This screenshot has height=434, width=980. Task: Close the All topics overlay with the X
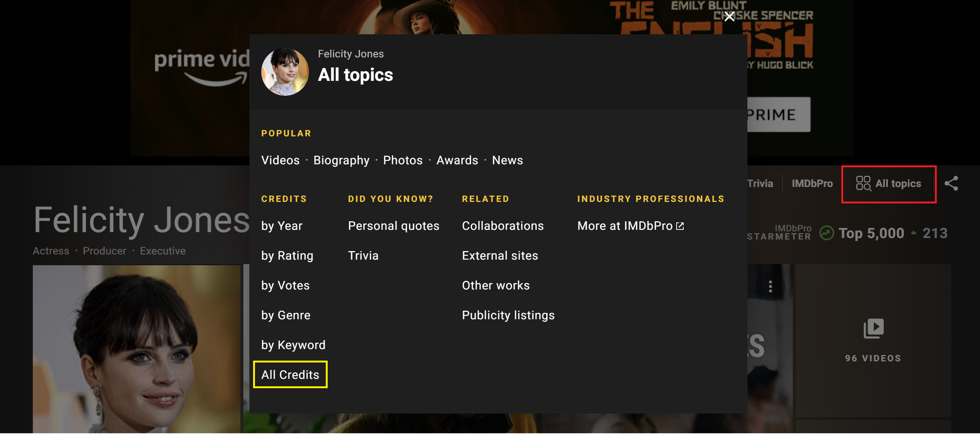coord(729,16)
